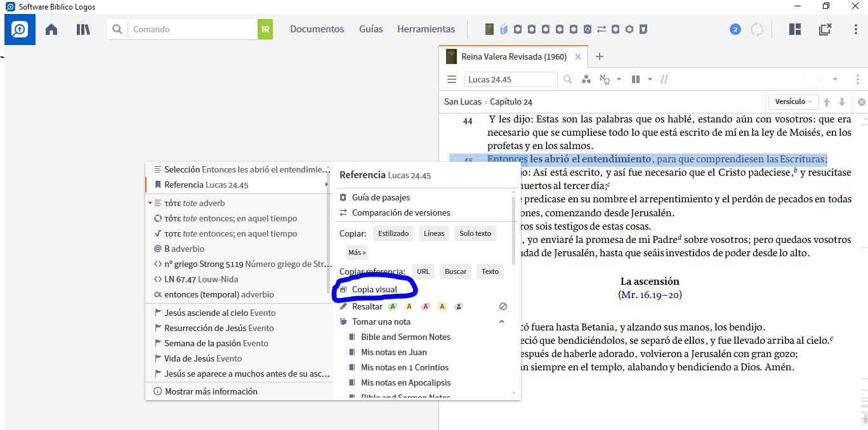Collapse the τότε tote adverb group

click(x=150, y=203)
